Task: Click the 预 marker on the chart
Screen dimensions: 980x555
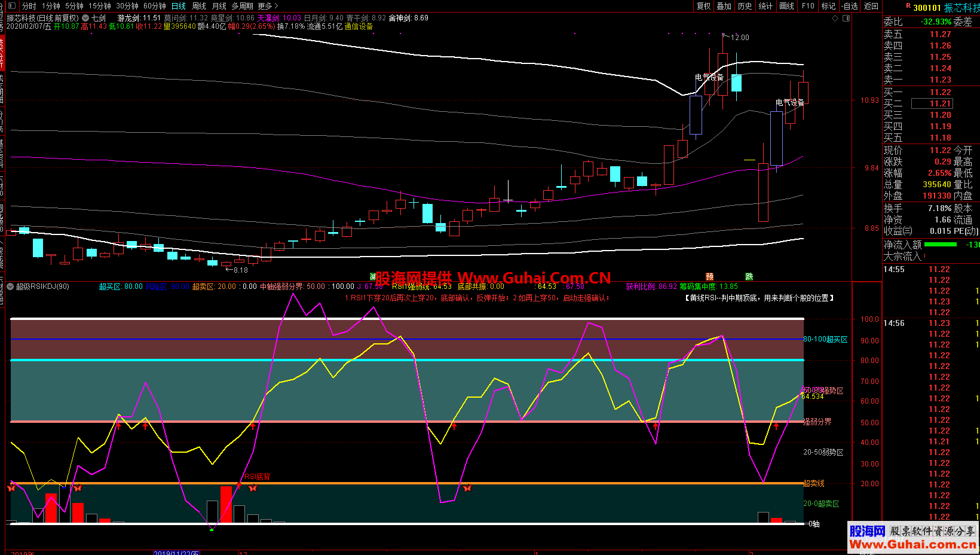Action: 710,276
